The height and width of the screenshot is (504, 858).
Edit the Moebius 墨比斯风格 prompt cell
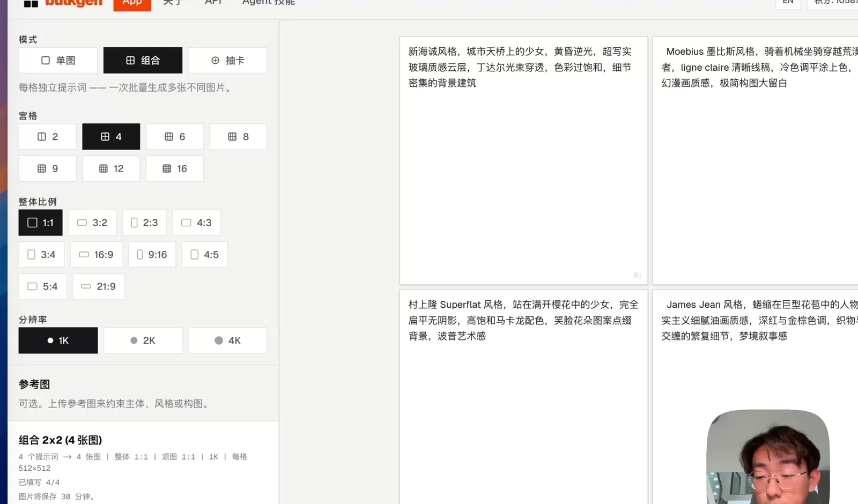756,160
